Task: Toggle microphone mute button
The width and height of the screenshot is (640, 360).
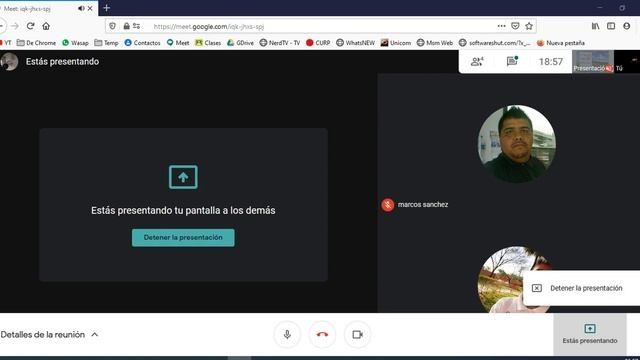Action: (287, 335)
